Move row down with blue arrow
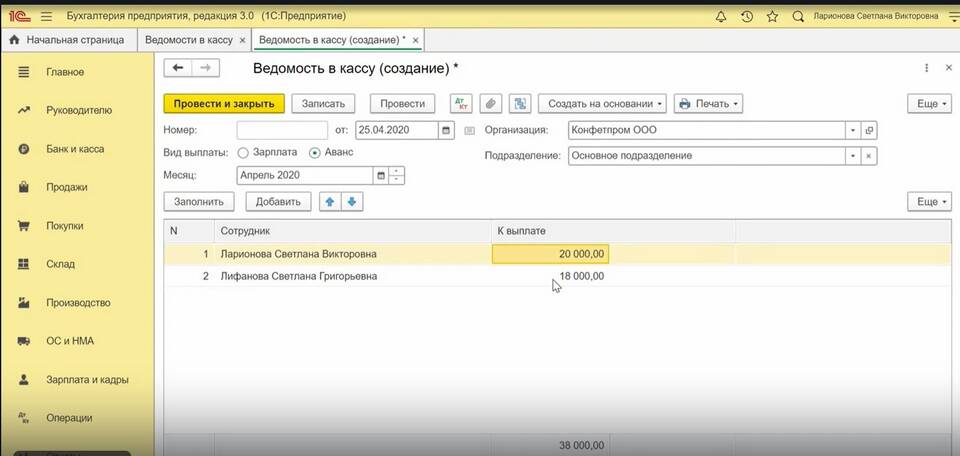Image resolution: width=960 pixels, height=456 pixels. click(x=351, y=202)
